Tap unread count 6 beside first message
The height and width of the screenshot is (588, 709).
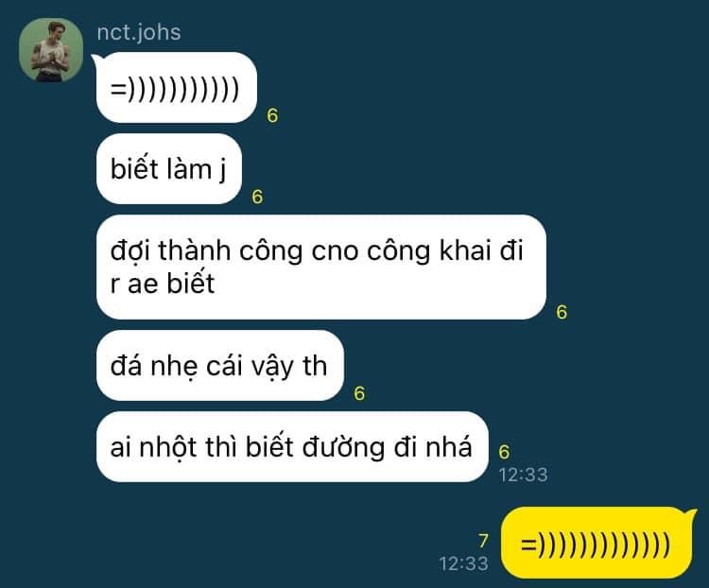coord(272,115)
